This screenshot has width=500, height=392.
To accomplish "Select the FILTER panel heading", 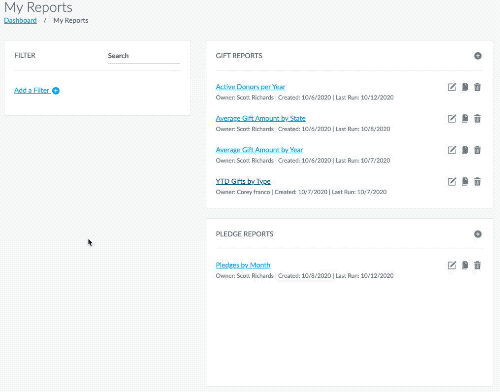I will [25, 55].
